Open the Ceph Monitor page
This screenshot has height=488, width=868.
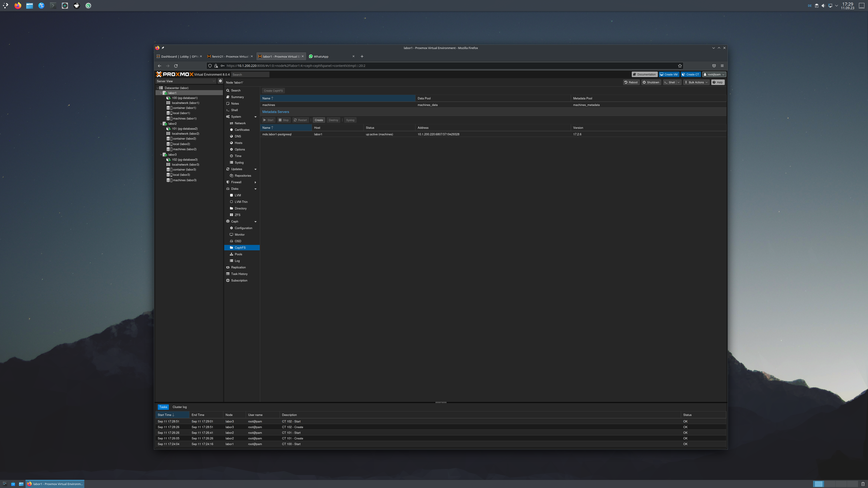click(x=240, y=235)
